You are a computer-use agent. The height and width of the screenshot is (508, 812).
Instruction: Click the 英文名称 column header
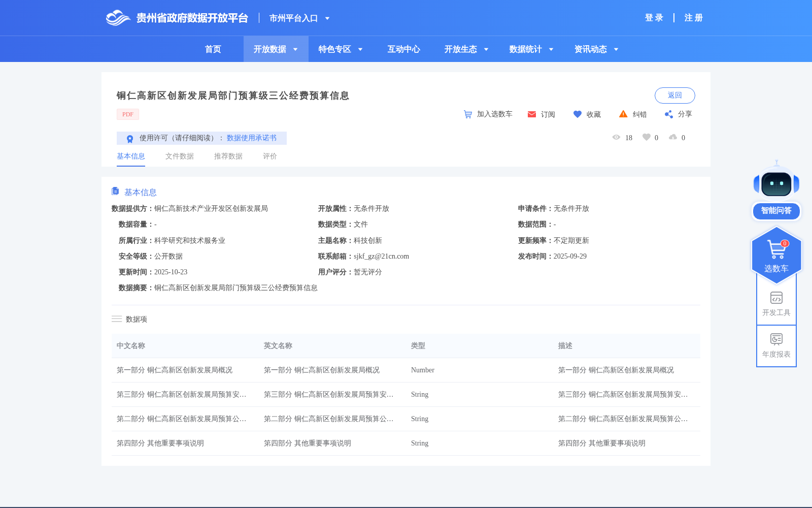[278, 346]
